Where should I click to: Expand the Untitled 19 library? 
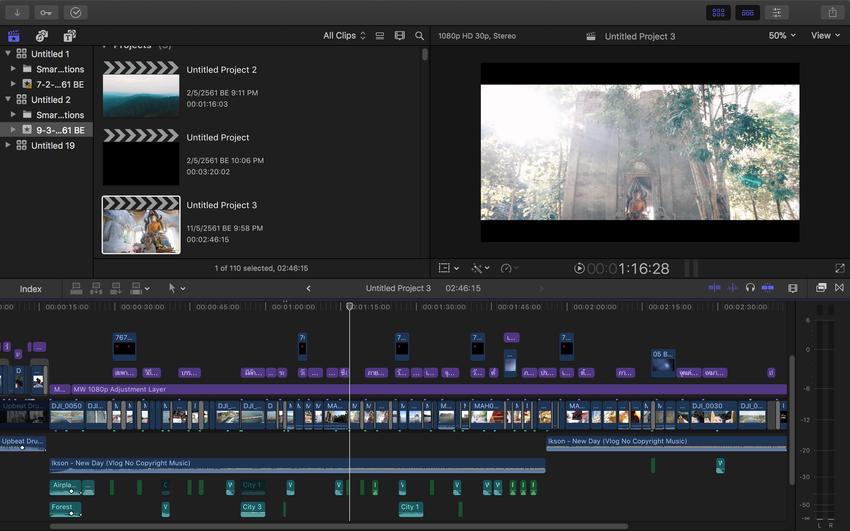pos(8,145)
